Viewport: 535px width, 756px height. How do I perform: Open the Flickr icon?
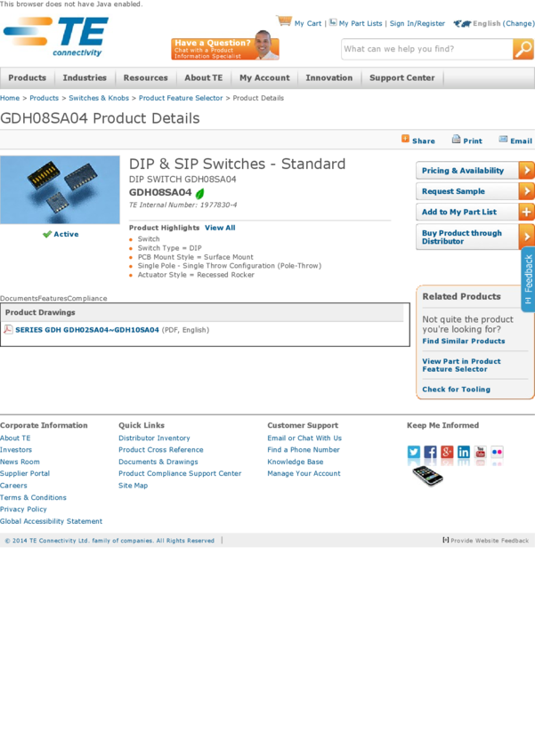coord(497,452)
